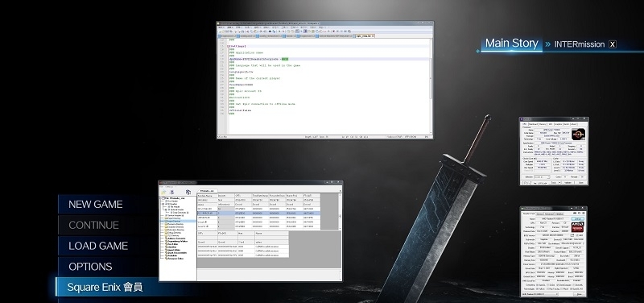Click the vertical scrollbar of CFF import table

339,211
